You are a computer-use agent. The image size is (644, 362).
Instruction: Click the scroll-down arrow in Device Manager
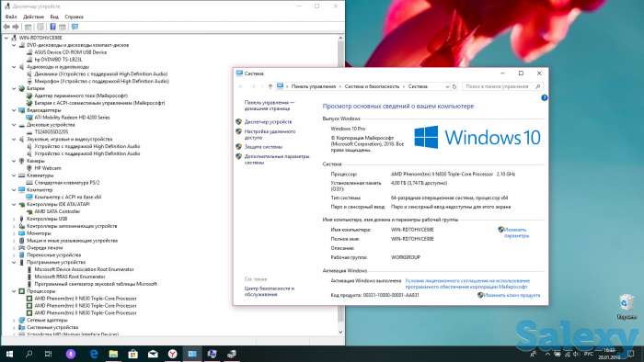340,332
